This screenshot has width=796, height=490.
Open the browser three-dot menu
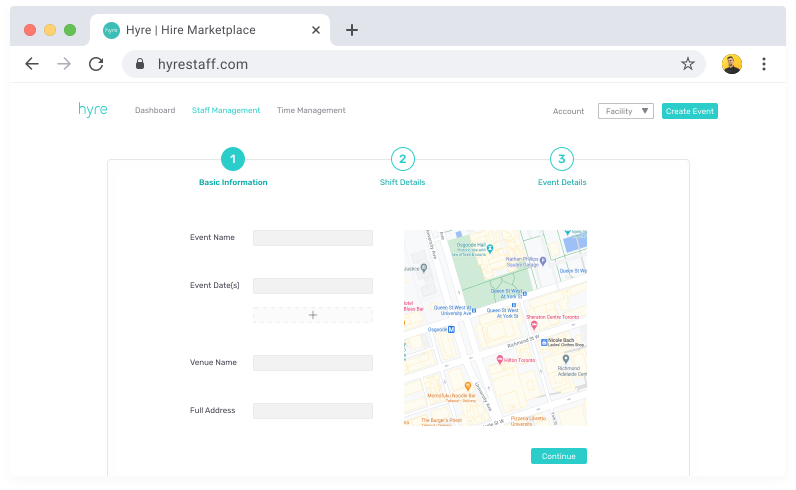[x=764, y=64]
